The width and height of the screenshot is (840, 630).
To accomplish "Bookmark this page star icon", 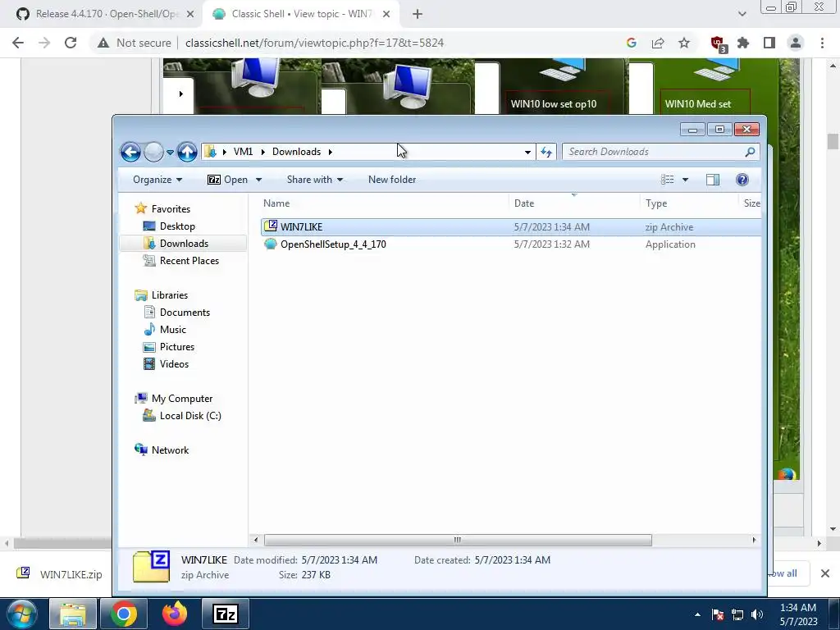I will (684, 43).
